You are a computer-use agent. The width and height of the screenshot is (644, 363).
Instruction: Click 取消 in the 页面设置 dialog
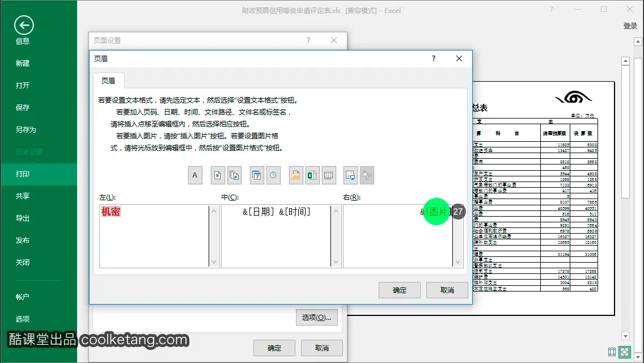tap(321, 348)
